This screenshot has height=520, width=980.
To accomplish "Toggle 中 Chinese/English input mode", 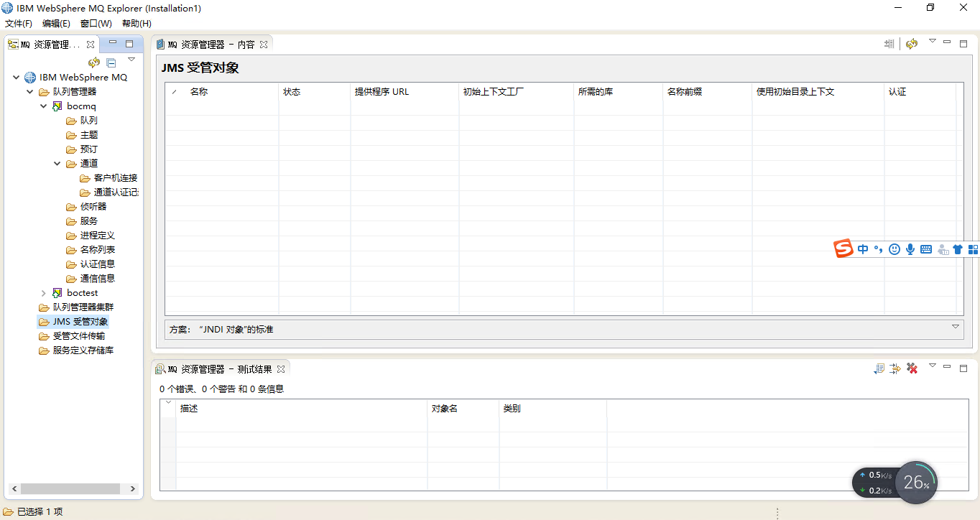I will tap(863, 249).
